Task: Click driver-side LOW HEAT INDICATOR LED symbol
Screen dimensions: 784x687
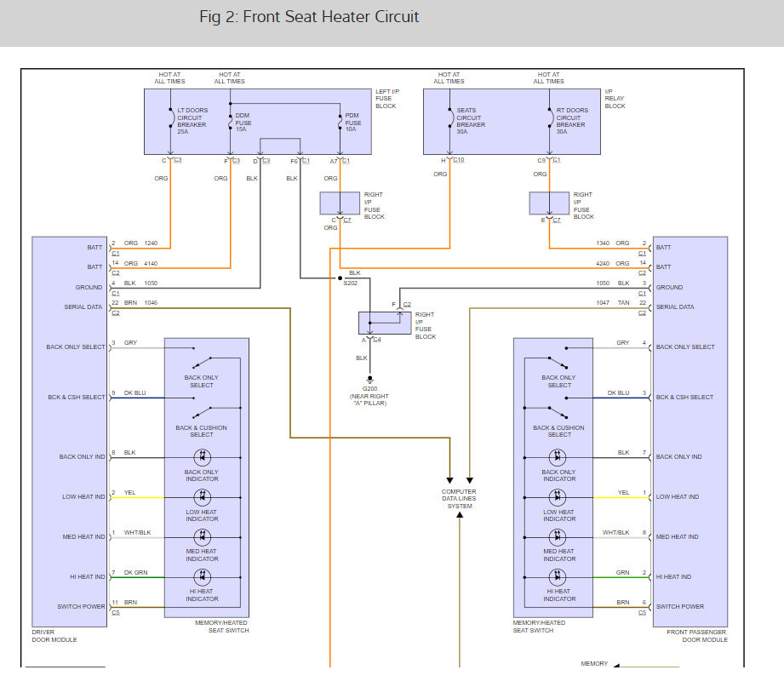Action: (202, 497)
